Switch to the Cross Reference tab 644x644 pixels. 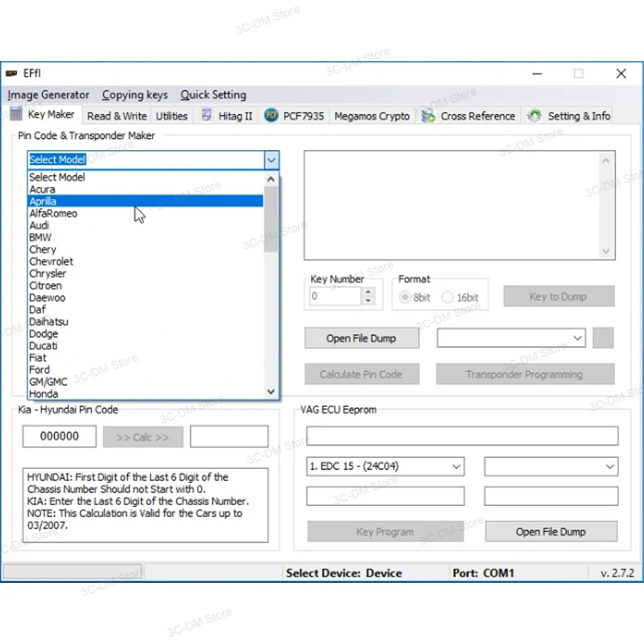468,116
